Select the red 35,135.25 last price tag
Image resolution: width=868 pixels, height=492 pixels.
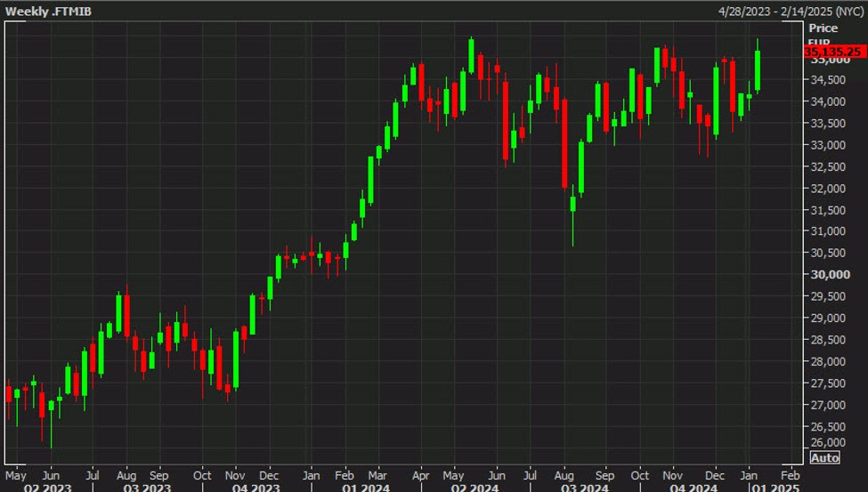coord(832,52)
